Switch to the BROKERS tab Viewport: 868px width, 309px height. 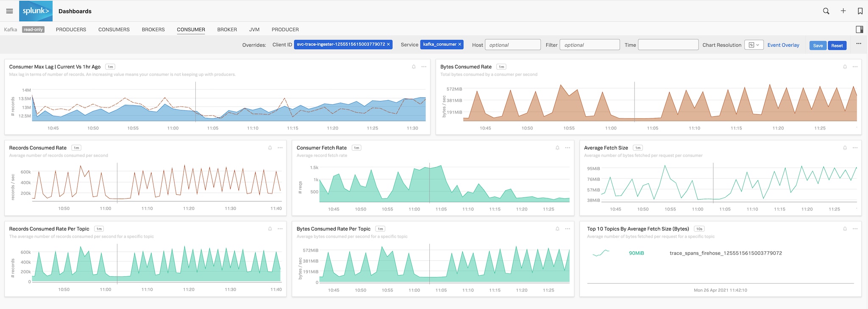point(153,29)
